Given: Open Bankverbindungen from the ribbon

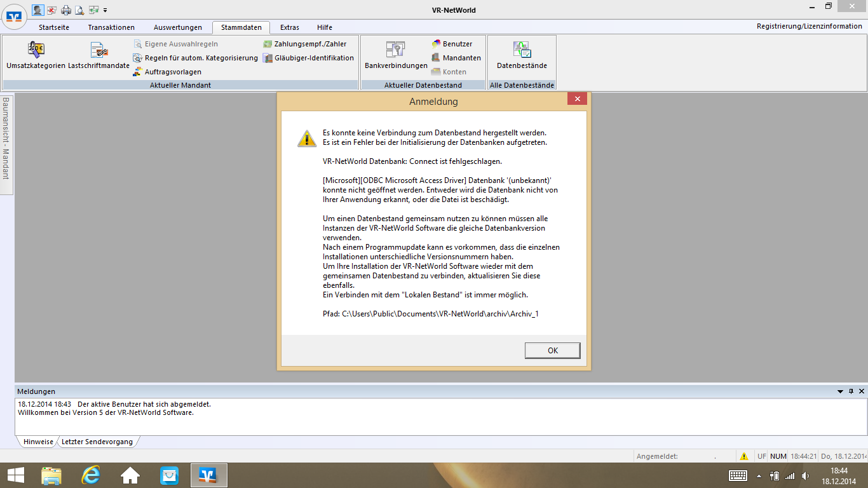Looking at the screenshot, I should [x=396, y=55].
